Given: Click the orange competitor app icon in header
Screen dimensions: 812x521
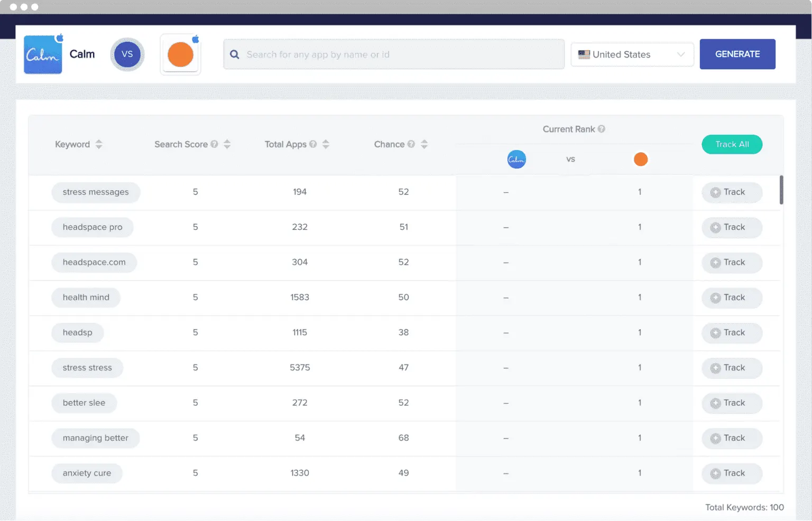Looking at the screenshot, I should click(180, 54).
